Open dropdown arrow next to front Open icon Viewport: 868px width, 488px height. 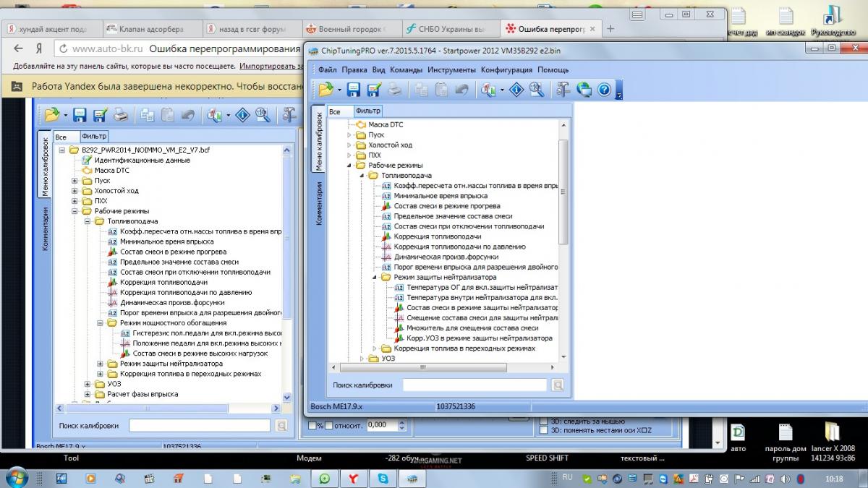[x=339, y=90]
